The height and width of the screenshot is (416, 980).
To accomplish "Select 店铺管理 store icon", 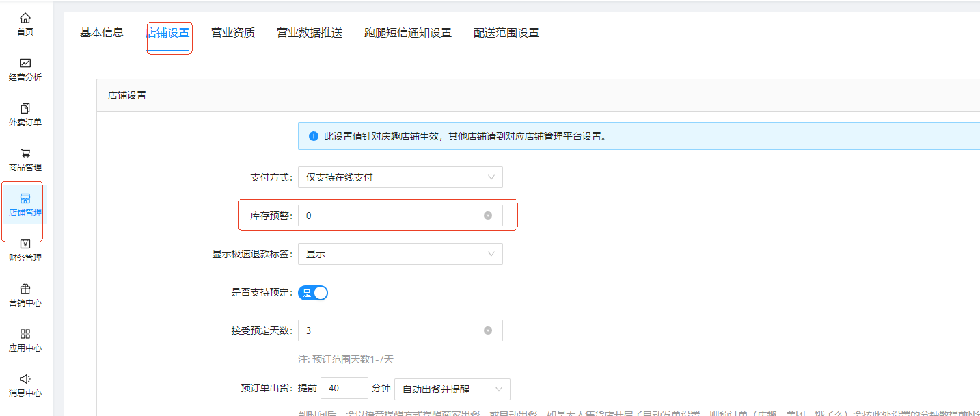I will (25, 199).
